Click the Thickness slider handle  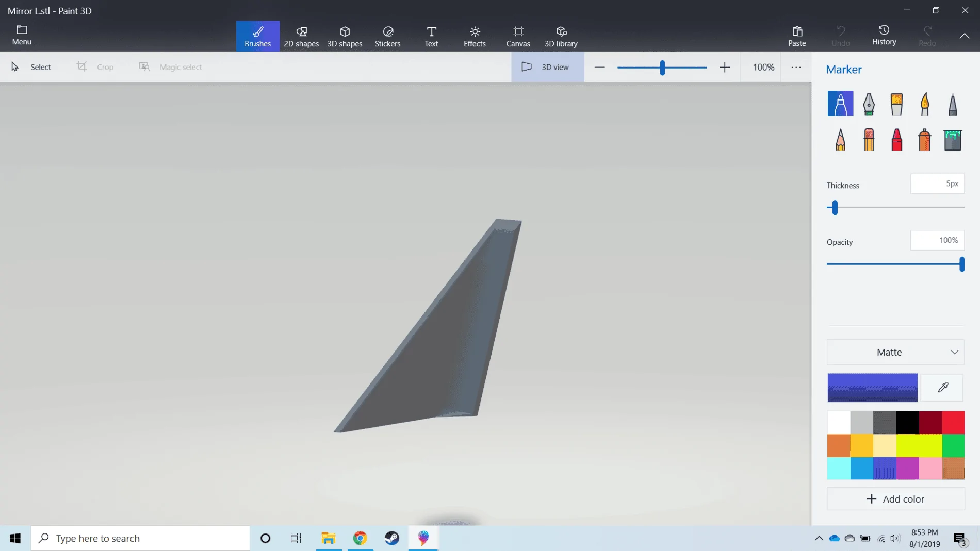835,208
